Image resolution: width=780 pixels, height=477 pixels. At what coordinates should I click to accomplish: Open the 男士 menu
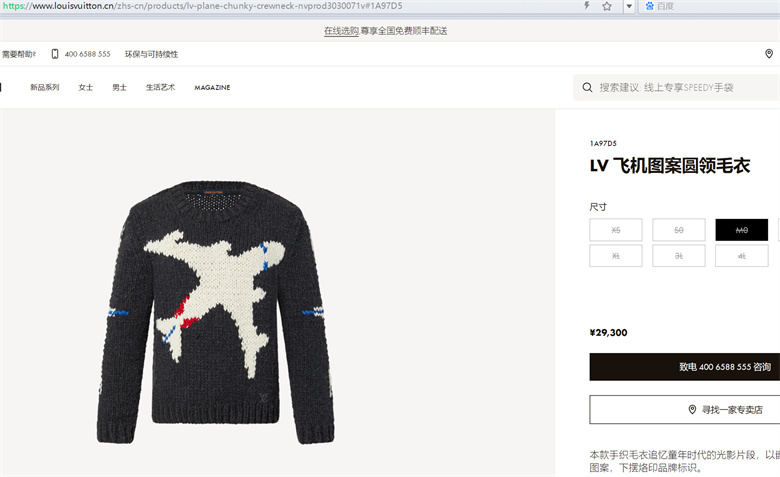pyautogui.click(x=119, y=88)
